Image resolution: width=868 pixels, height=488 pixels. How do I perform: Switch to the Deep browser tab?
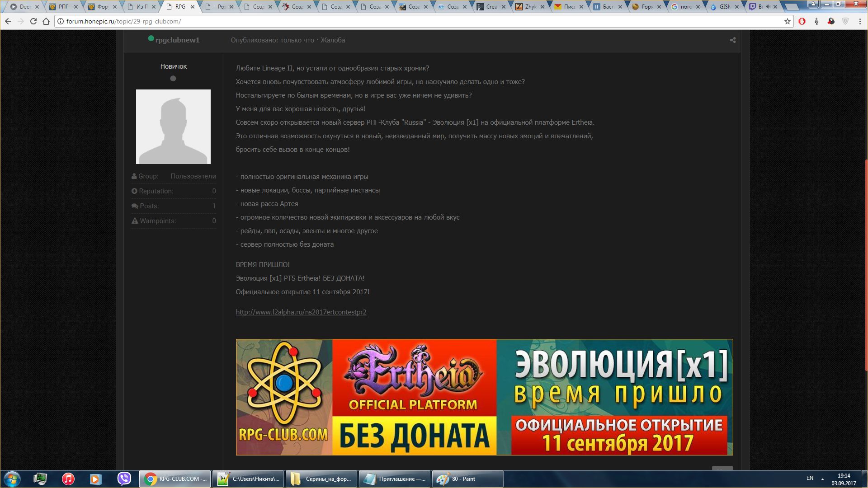click(25, 7)
